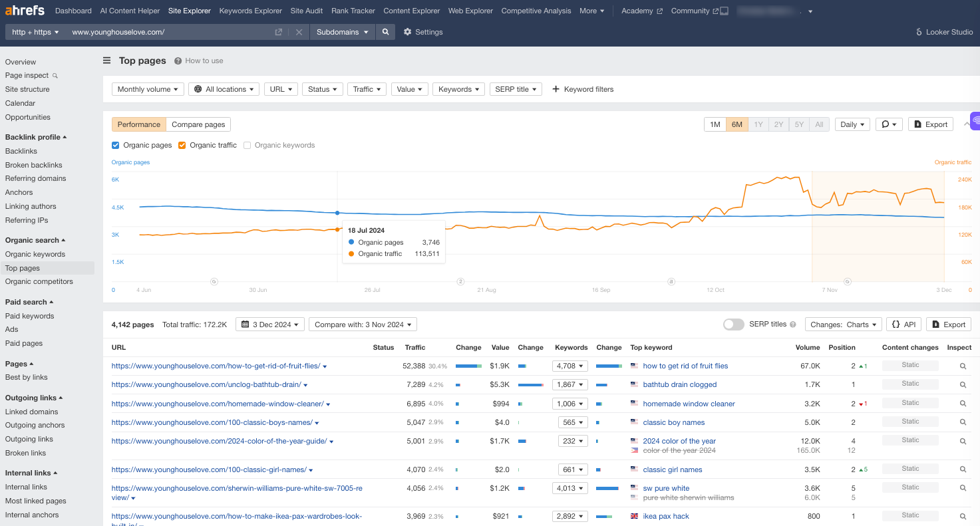Image resolution: width=980 pixels, height=526 pixels.
Task: Click the search magnifier button beside Subdomains
Action: click(x=385, y=32)
